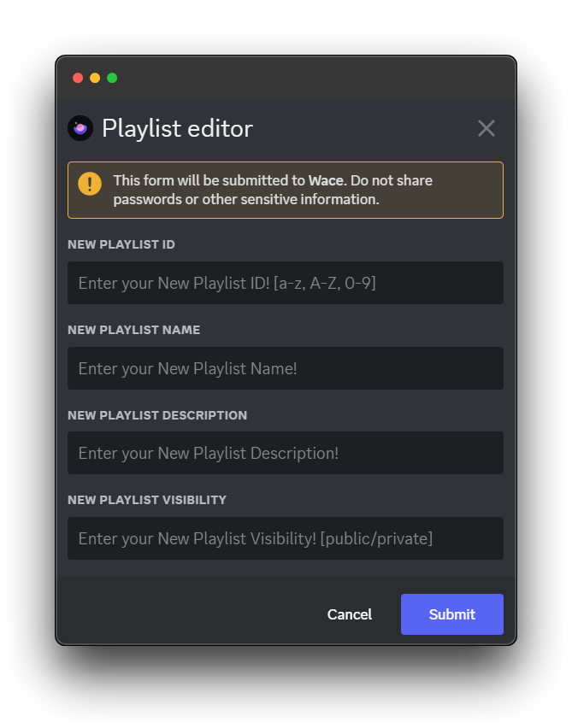Click the Playlist editor title text
Viewport: 572px width, 728px height.
(177, 128)
